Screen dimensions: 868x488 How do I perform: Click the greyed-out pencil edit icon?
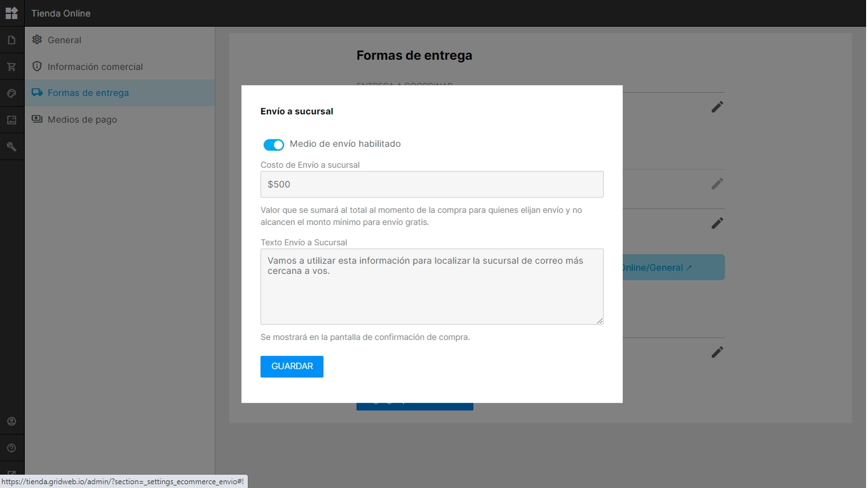[x=717, y=184]
